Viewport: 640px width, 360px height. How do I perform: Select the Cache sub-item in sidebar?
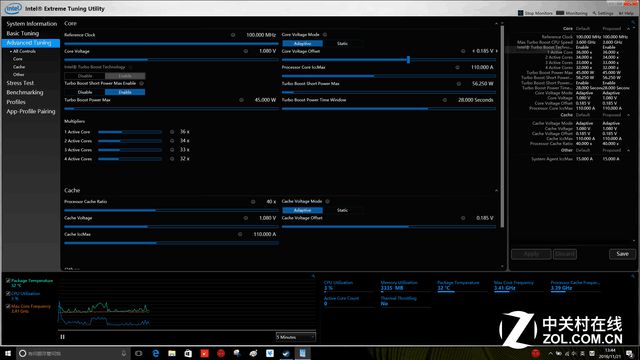pyautogui.click(x=19, y=67)
